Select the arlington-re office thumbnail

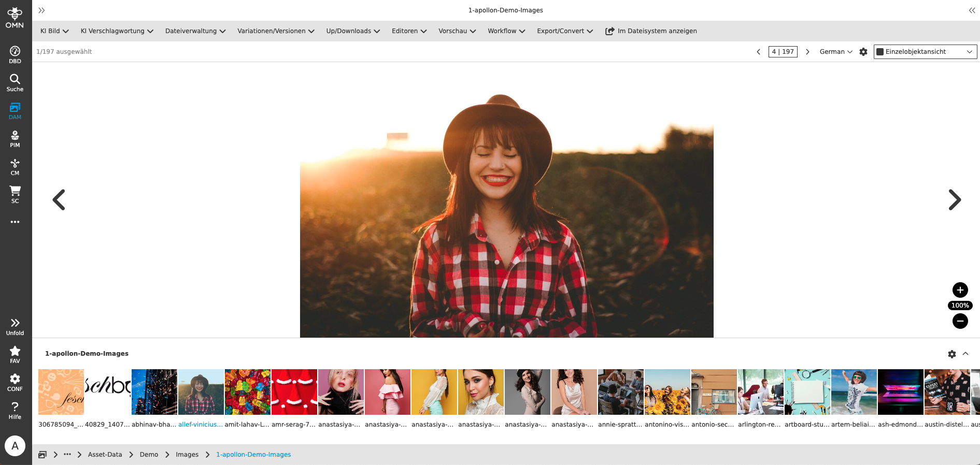761,392
